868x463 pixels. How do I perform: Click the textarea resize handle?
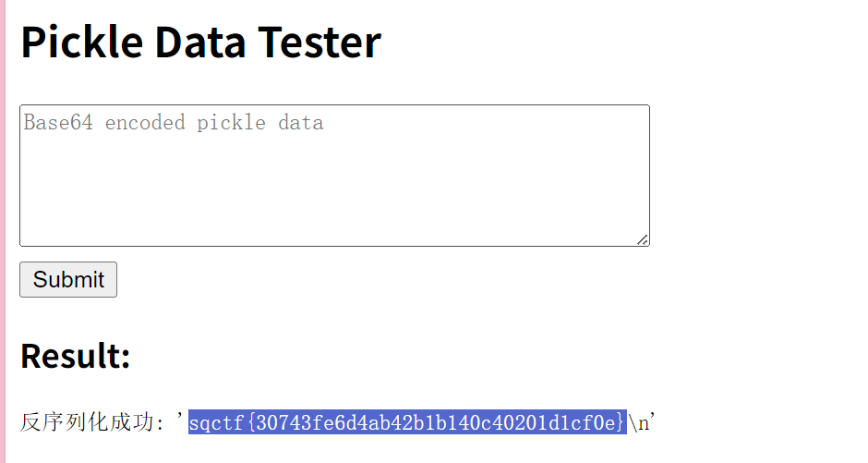click(643, 240)
